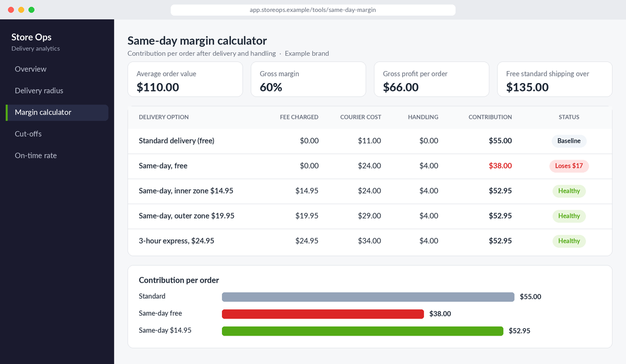The image size is (626, 364).
Task: Click the Average order value card
Action: point(186,79)
